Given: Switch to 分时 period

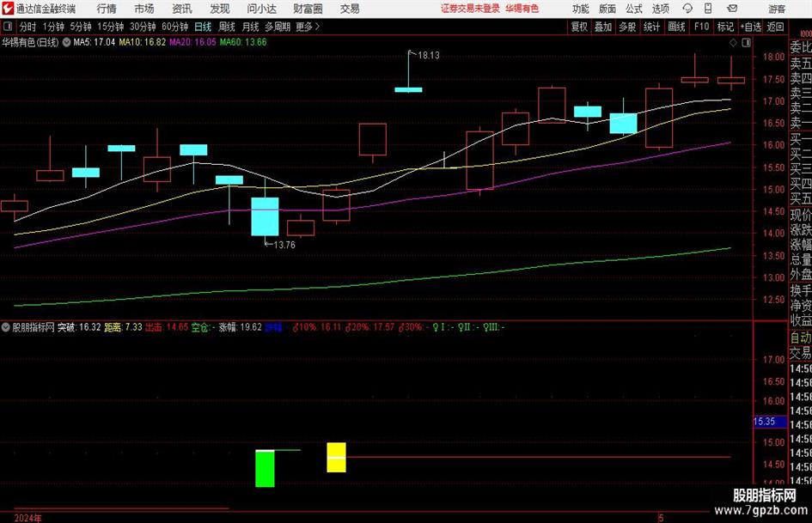Looking at the screenshot, I should [x=28, y=27].
